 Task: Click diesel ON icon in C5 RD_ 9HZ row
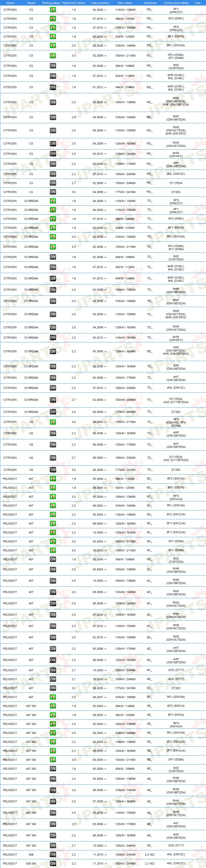click(x=53, y=66)
